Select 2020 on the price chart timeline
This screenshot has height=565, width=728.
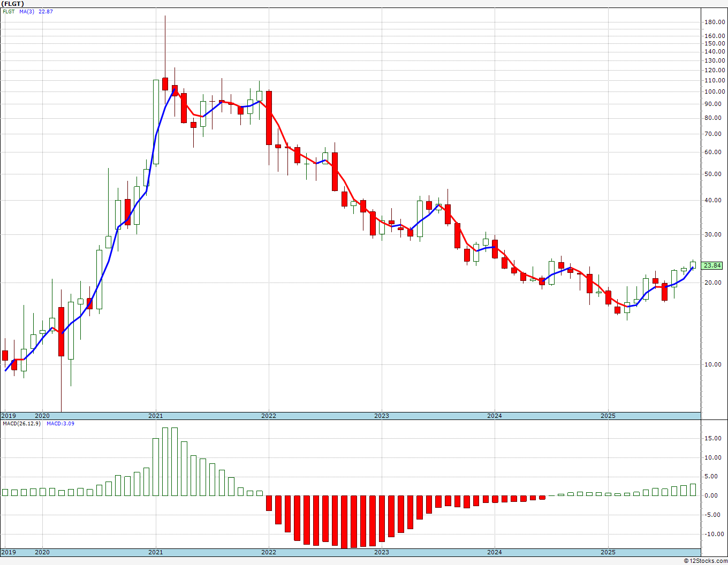[x=42, y=416]
